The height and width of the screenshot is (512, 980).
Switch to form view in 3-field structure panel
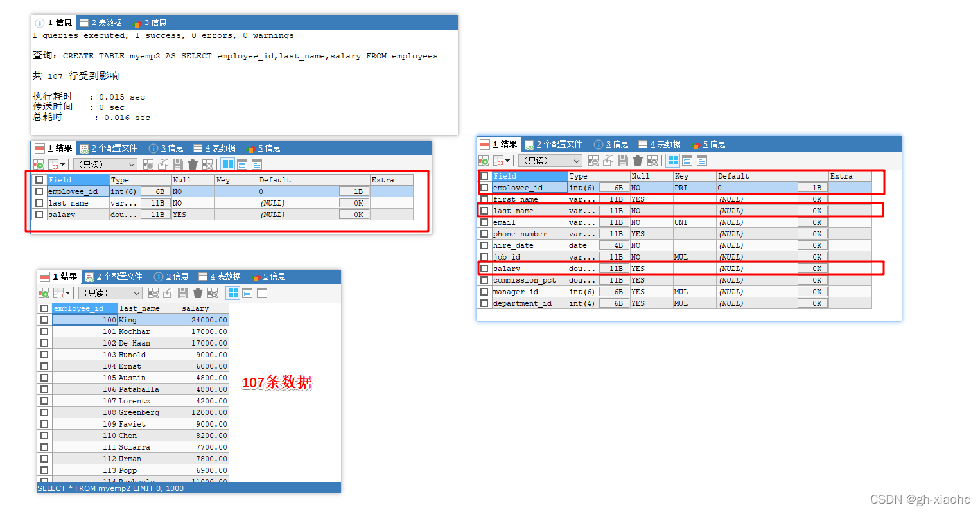coord(242,164)
